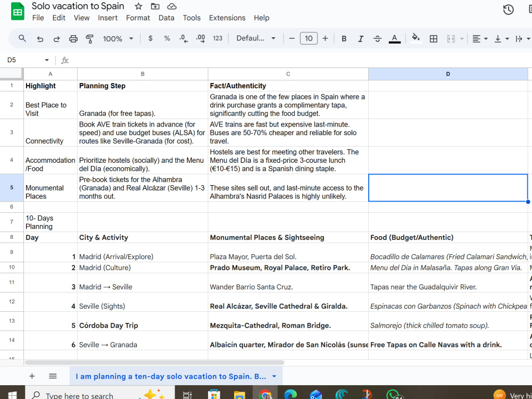The width and height of the screenshot is (532, 399).
Task: Open vertical align dropdown
Action: (502, 39)
